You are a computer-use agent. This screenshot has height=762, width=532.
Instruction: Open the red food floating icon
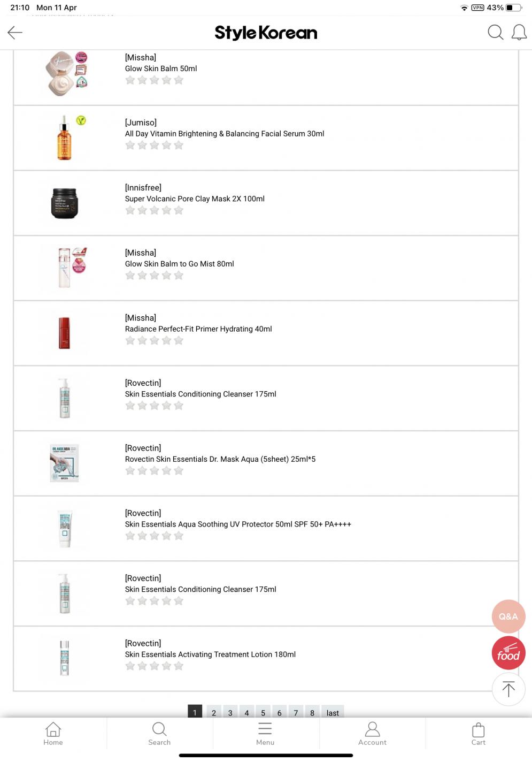click(508, 653)
